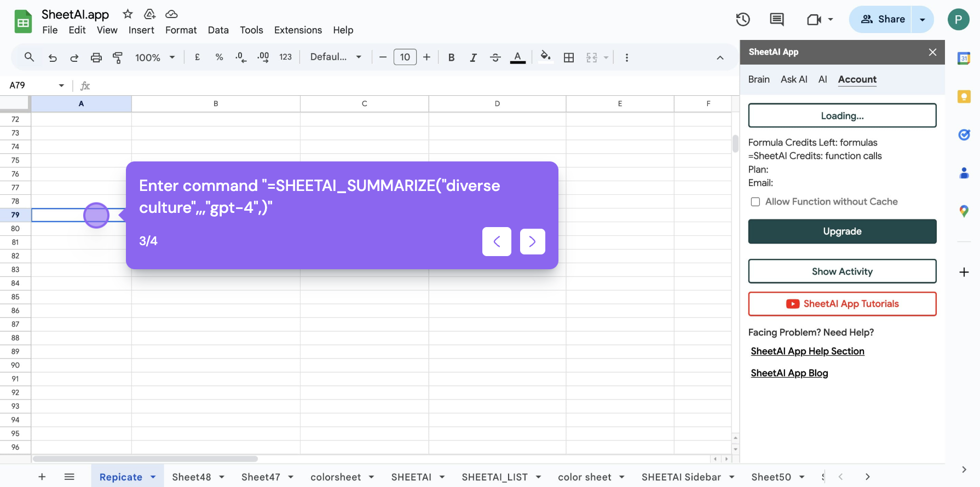Open the fill color picker

545,57
